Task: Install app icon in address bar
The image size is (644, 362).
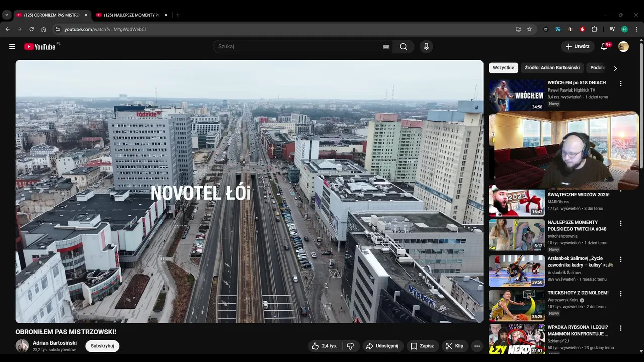Action: pos(518,29)
